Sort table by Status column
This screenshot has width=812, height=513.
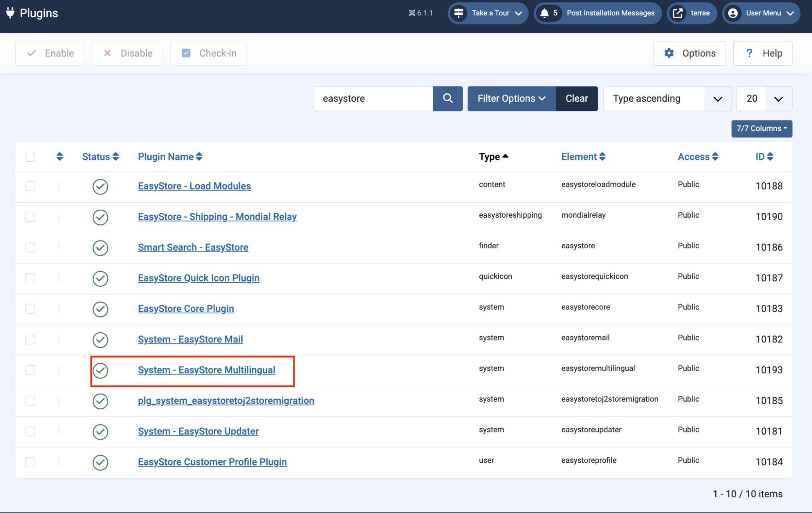point(100,157)
